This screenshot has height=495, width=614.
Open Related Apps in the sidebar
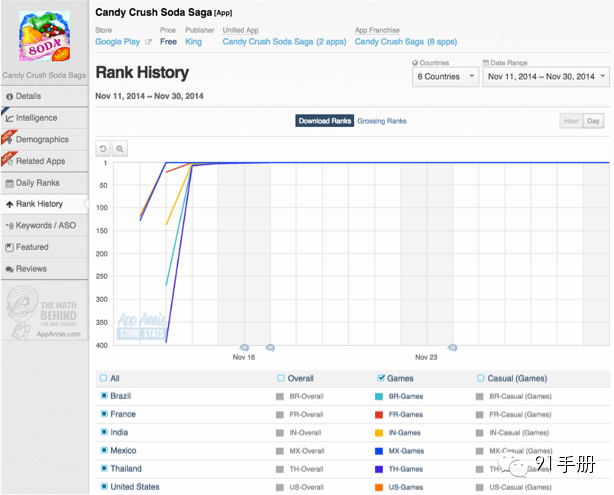pyautogui.click(x=44, y=161)
